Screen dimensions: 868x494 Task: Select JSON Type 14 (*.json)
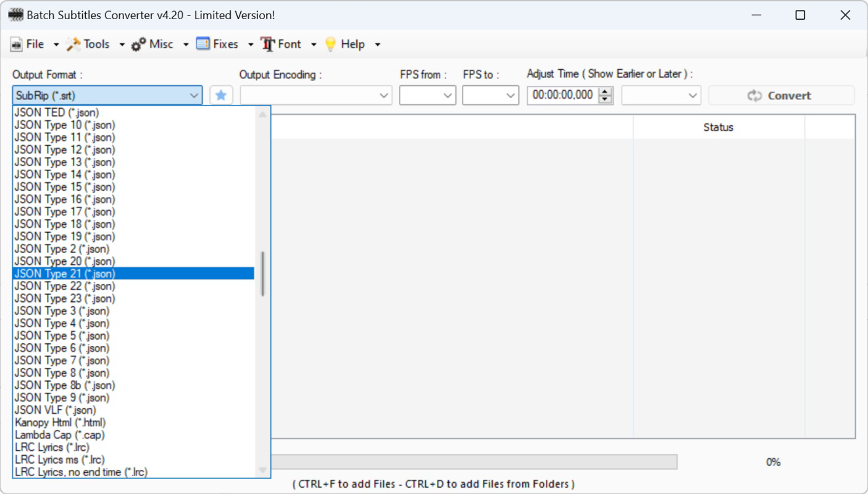(133, 174)
